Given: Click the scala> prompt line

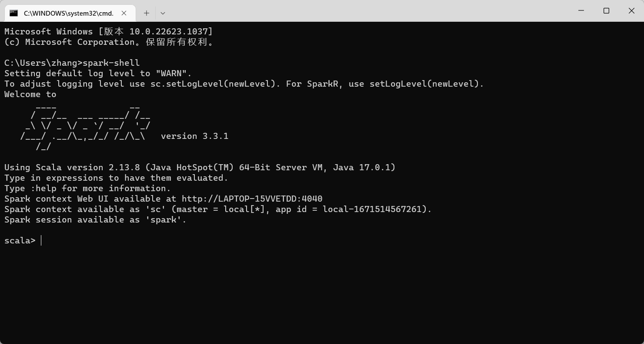Looking at the screenshot, I should click(23, 240).
